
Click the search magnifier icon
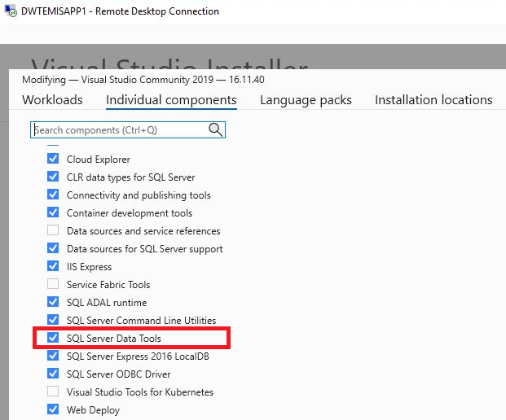coord(215,129)
